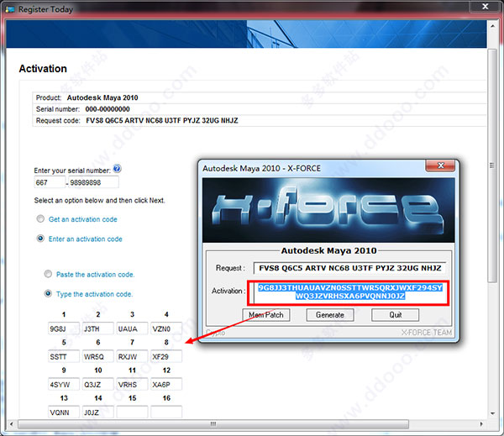Click activation code box 7 containing RXJW
The width and height of the screenshot is (504, 436).
point(132,356)
